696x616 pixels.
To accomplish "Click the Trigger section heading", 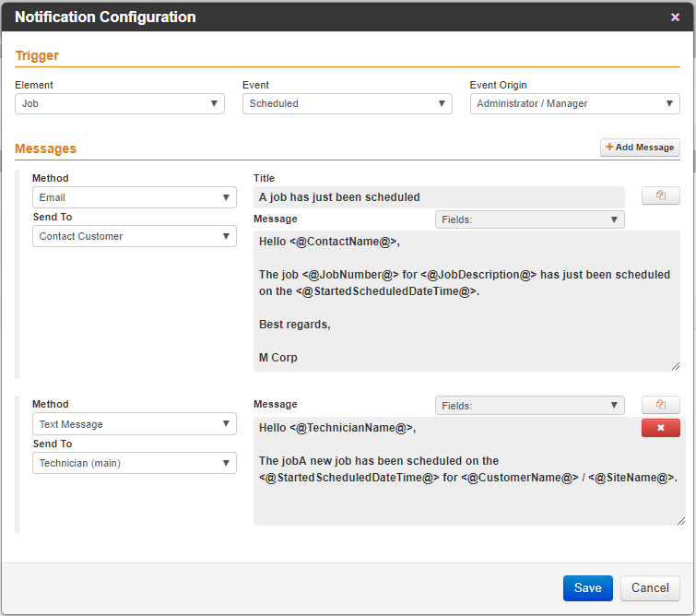I will tap(37, 55).
